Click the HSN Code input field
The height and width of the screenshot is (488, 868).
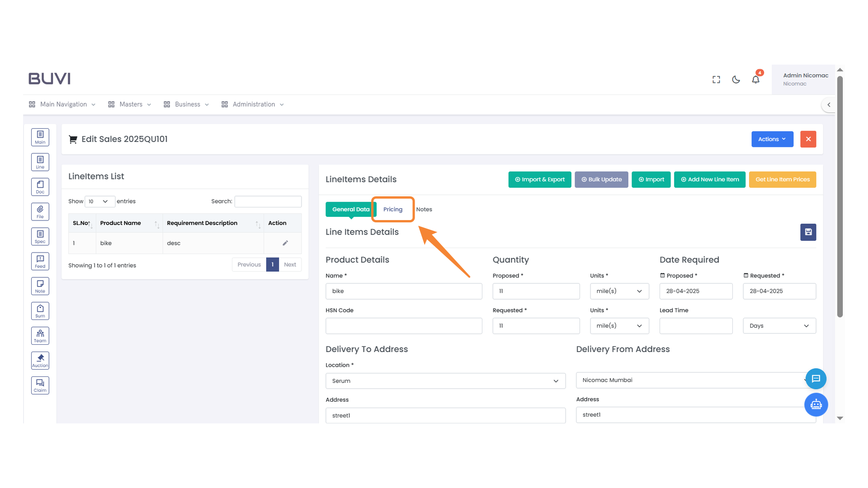[403, 326]
